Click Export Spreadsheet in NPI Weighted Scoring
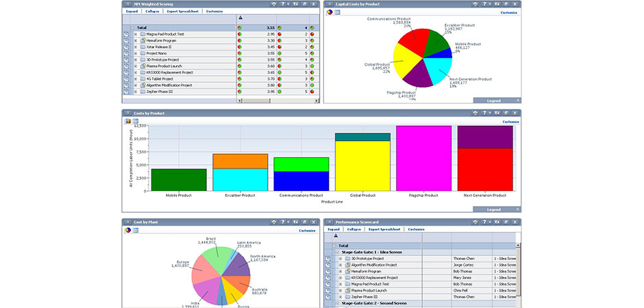644x308 pixels. tap(183, 12)
